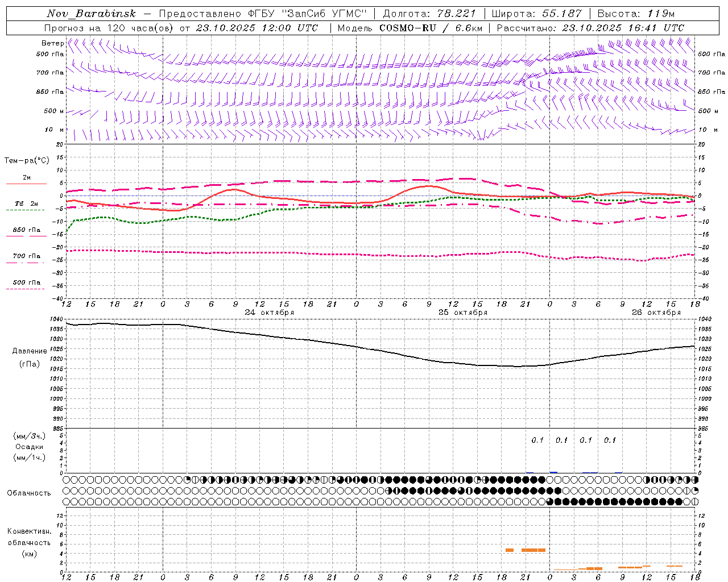Select the (мм/3ч.) precipitation unit label
The image size is (728, 582).
[x=30, y=436]
